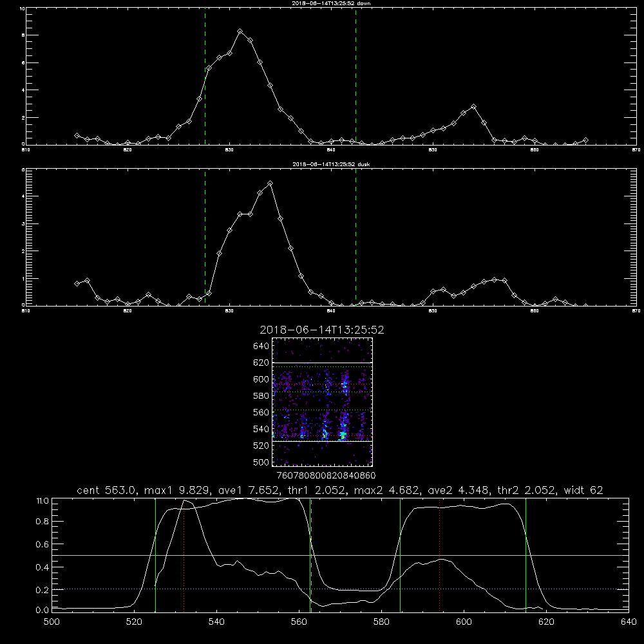Screen dimensions: 644x644
Task: Click the left green dashed line in dawn plot
Action: (205, 77)
